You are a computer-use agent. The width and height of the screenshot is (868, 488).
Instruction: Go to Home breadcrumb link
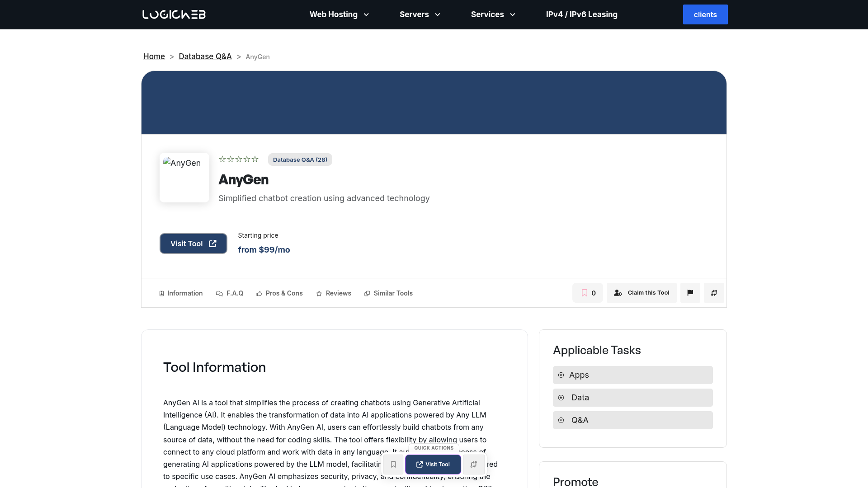point(154,56)
